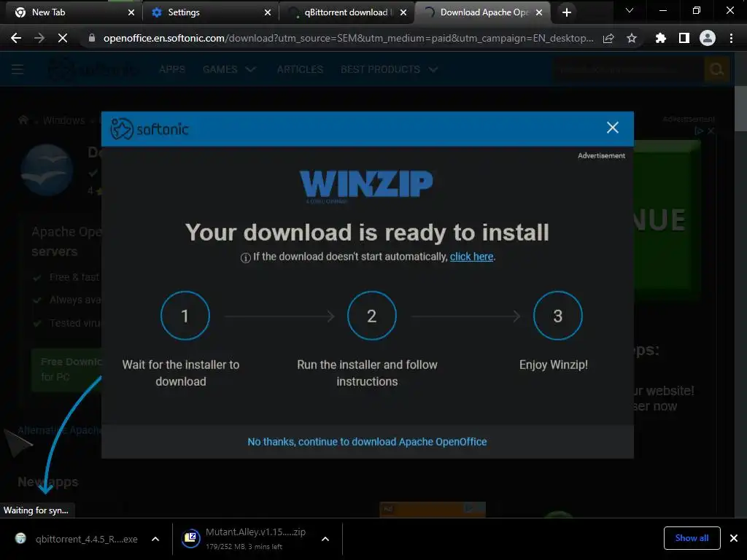Screen dimensions: 747x560
Task: Continue to download Apache OpenOffice link
Action: [x=367, y=442]
